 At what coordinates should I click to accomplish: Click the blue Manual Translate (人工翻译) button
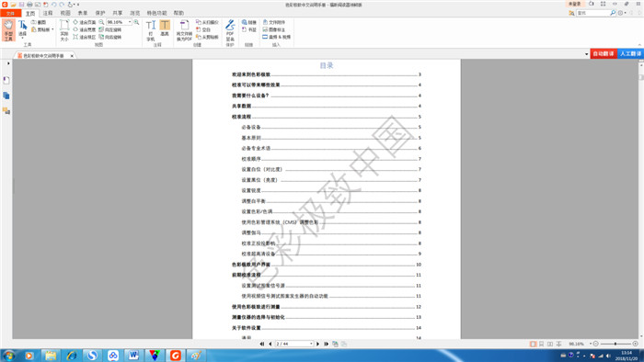630,53
